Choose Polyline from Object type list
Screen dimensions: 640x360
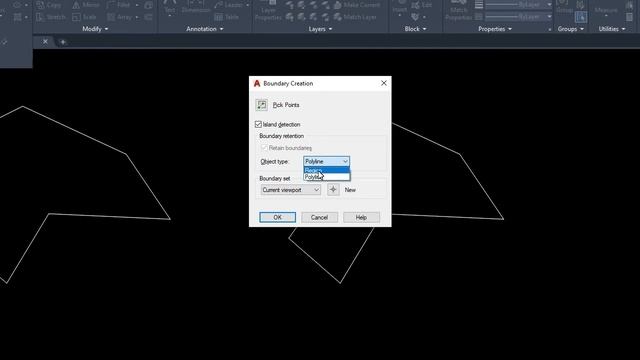(326, 177)
